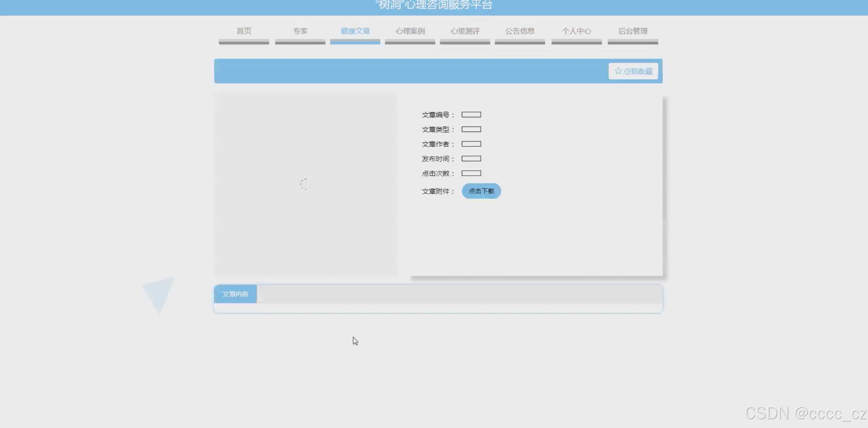Viewport: 868px width, 428px height.
Task: Open the 个人中心 menu item
Action: (x=576, y=31)
